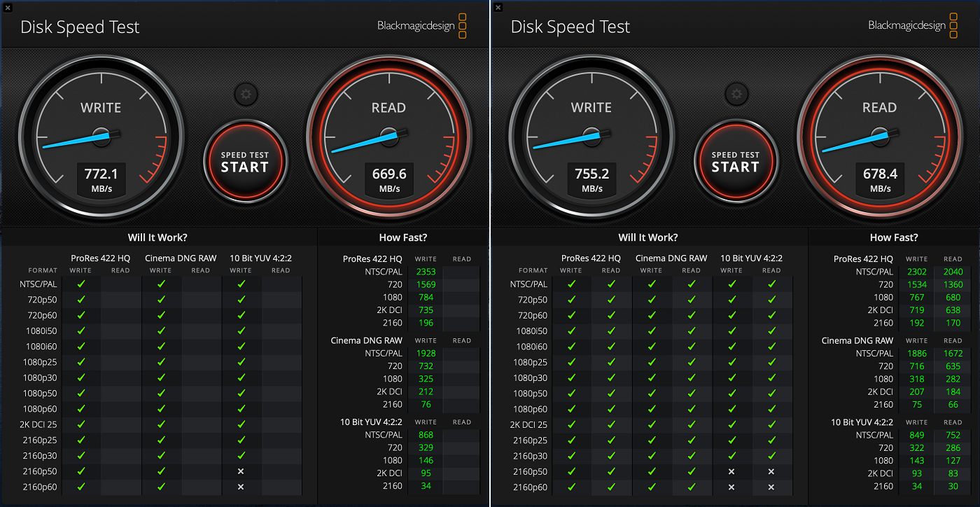Click right window's Cinema DNG RAW 1080p60 read checkmark
The height and width of the screenshot is (507, 980).
692,409
